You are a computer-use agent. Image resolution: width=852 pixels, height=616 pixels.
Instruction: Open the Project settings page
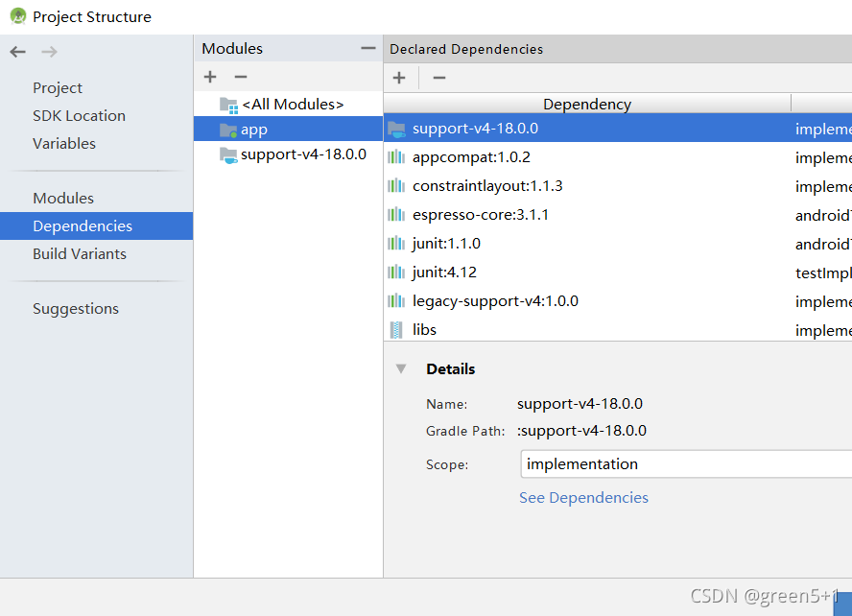(x=57, y=88)
